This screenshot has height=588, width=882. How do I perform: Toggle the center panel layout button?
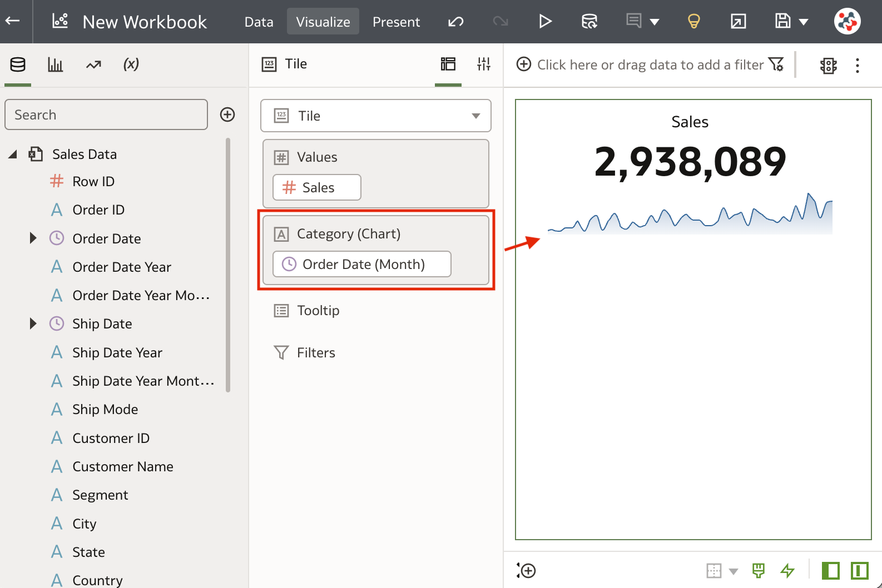[x=860, y=570]
